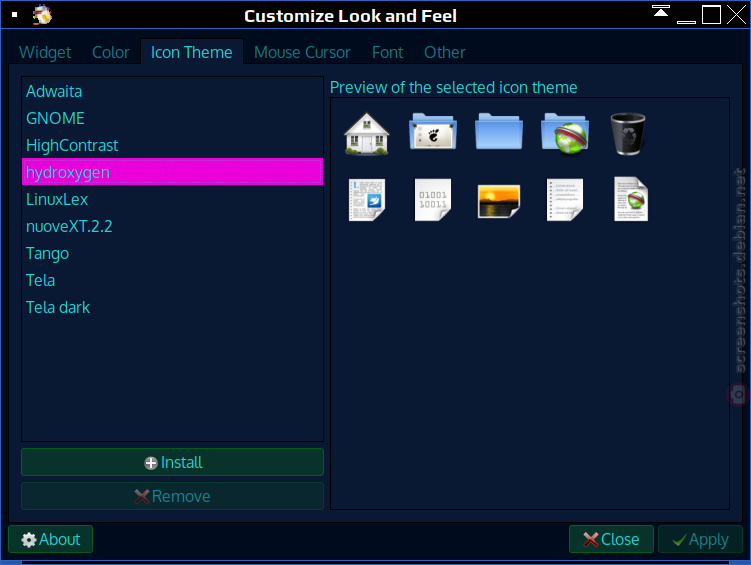The width and height of the screenshot is (751, 565).
Task: Click the Install button
Action: click(x=172, y=462)
